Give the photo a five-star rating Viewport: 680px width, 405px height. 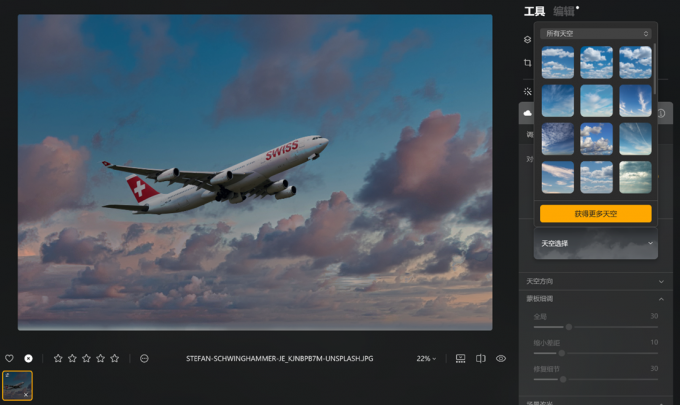114,358
